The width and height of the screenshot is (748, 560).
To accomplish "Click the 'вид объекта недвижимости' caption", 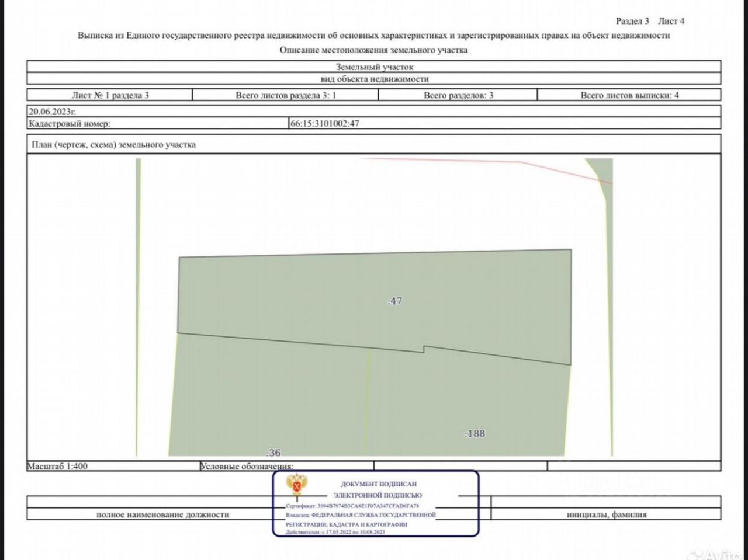I will click(x=374, y=79).
